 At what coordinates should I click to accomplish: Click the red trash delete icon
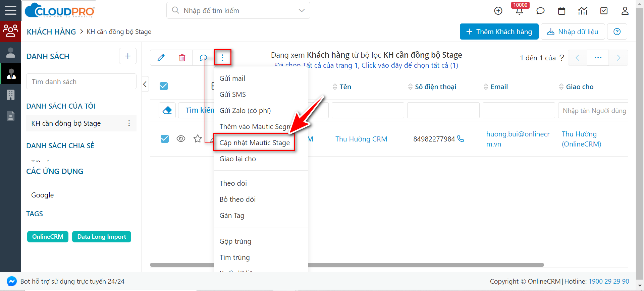(x=182, y=58)
